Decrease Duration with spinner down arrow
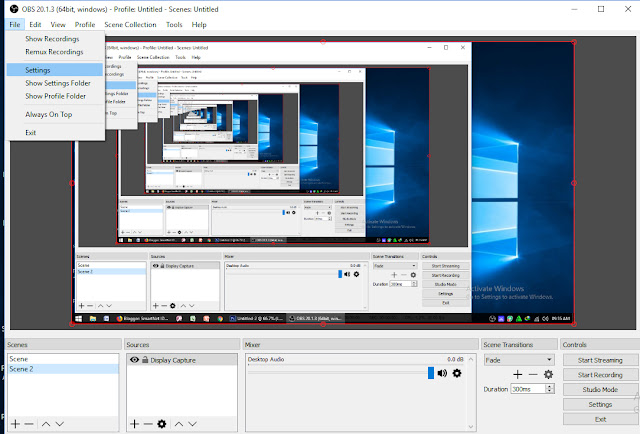Image resolution: width=640 pixels, height=434 pixels. [x=550, y=392]
